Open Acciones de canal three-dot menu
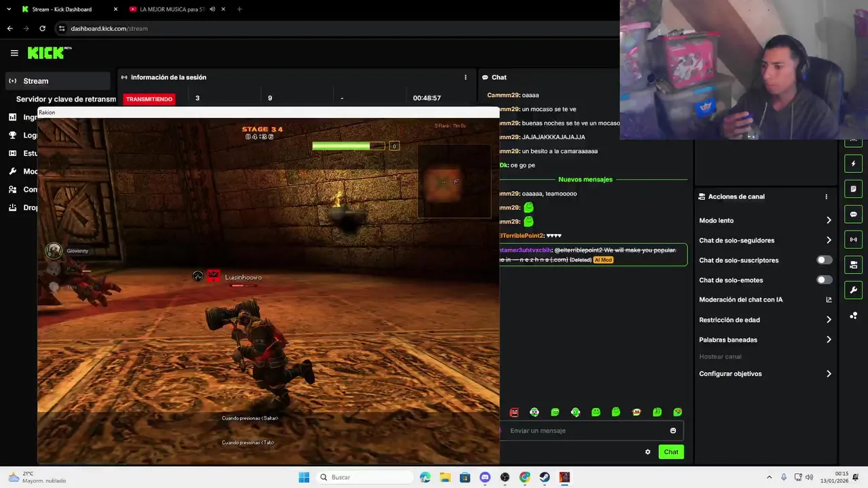This screenshot has height=488, width=868. (x=826, y=197)
